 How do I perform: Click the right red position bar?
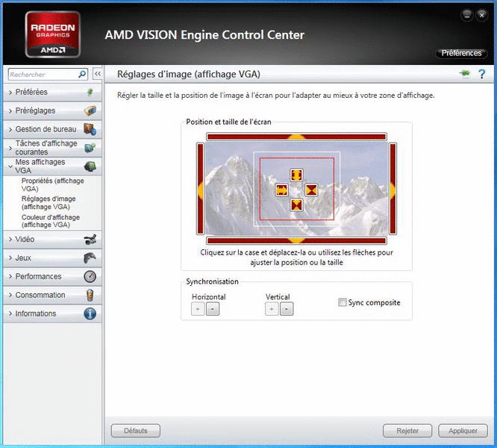(393, 189)
